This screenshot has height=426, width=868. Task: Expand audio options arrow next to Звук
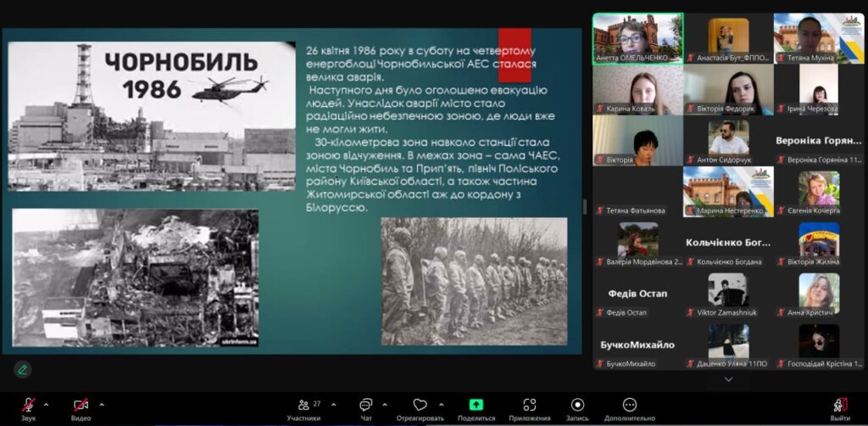47,404
